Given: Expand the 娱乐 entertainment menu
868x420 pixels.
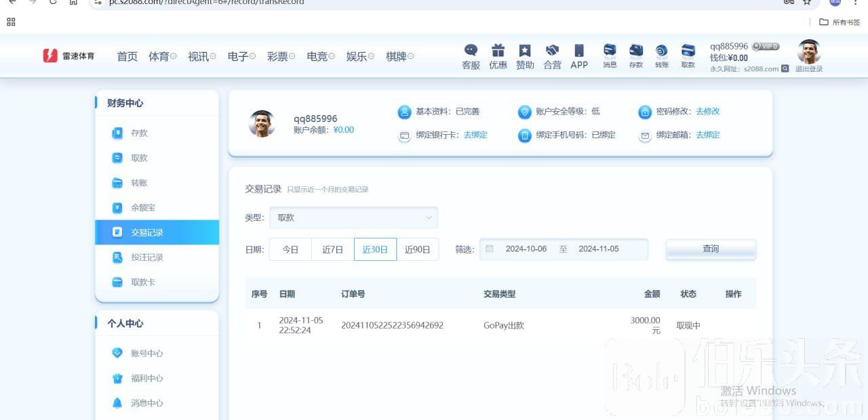Looking at the screenshot, I should pos(360,56).
